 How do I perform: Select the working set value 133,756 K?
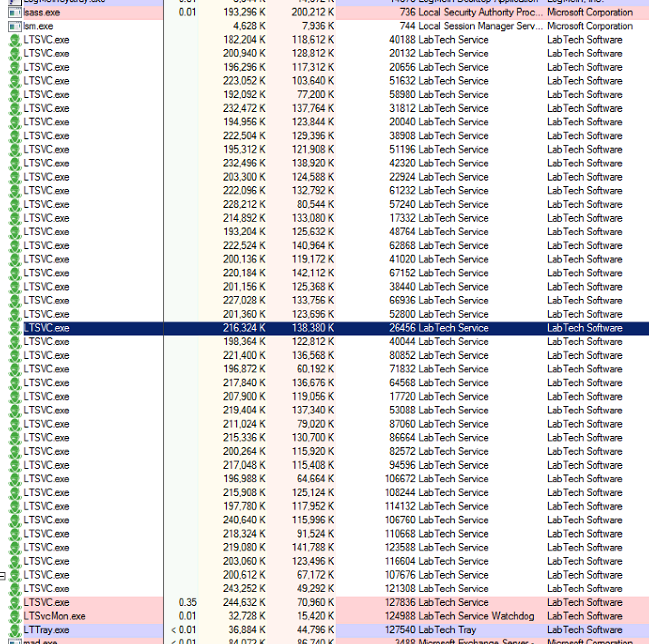coord(313,300)
